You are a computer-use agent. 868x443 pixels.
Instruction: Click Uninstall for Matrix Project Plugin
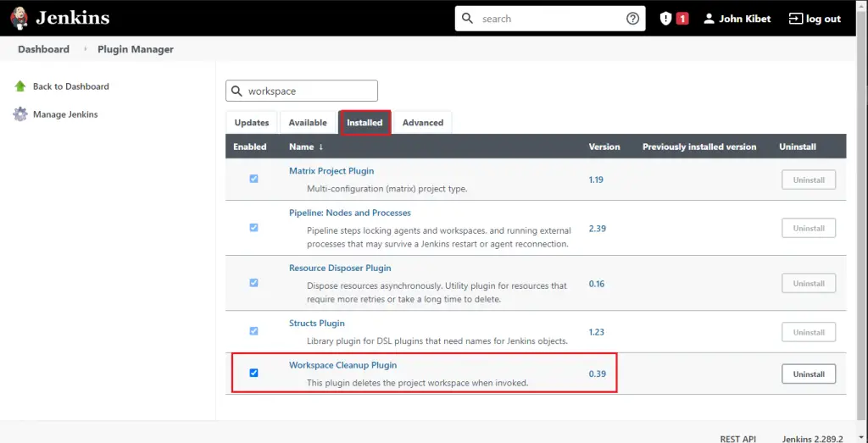click(809, 180)
